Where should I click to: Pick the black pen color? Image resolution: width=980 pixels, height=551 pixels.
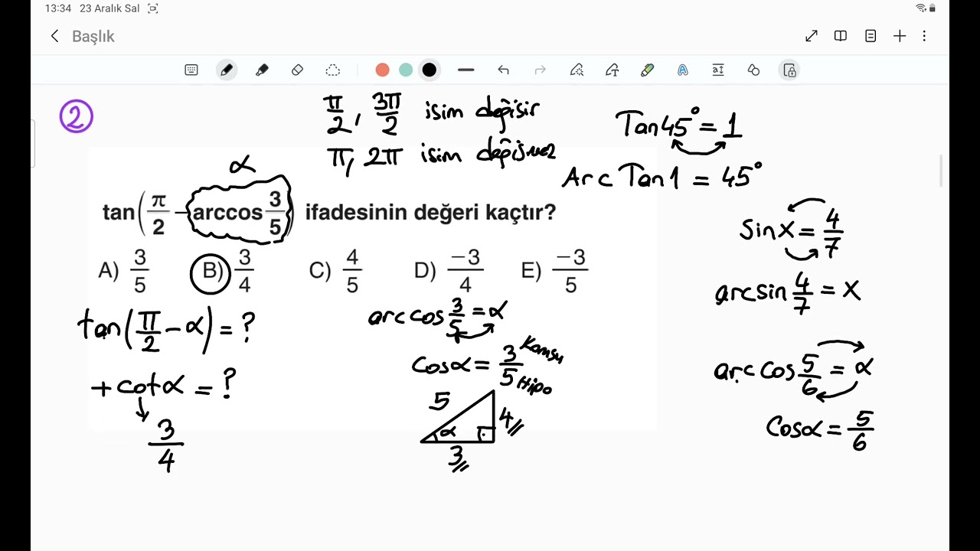(x=430, y=70)
